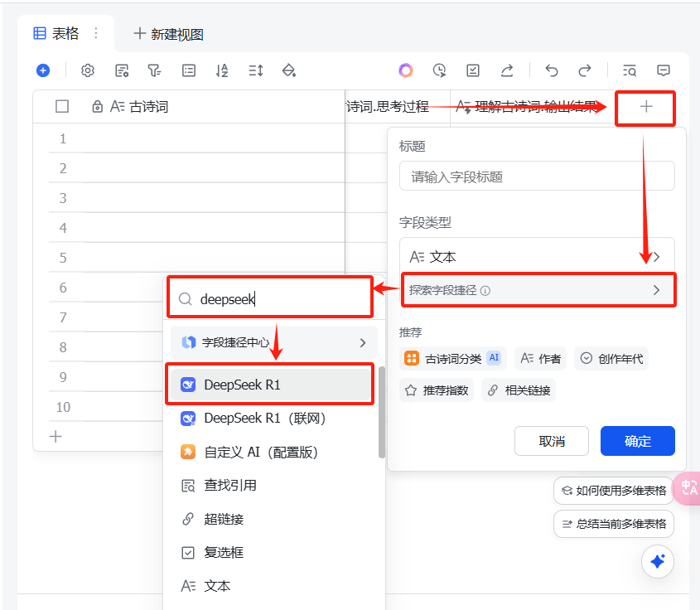Open the find records search icon
Image resolution: width=700 pixels, height=610 pixels.
click(630, 70)
